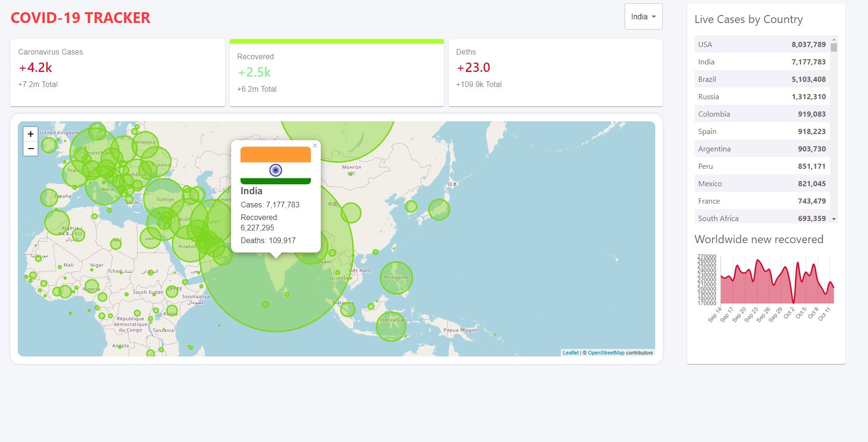The image size is (868, 442).
Task: Select Brazil in the Live Cases list
Action: 761,79
